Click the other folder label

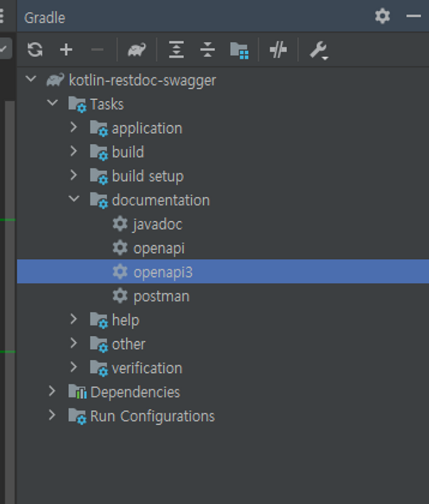(129, 344)
